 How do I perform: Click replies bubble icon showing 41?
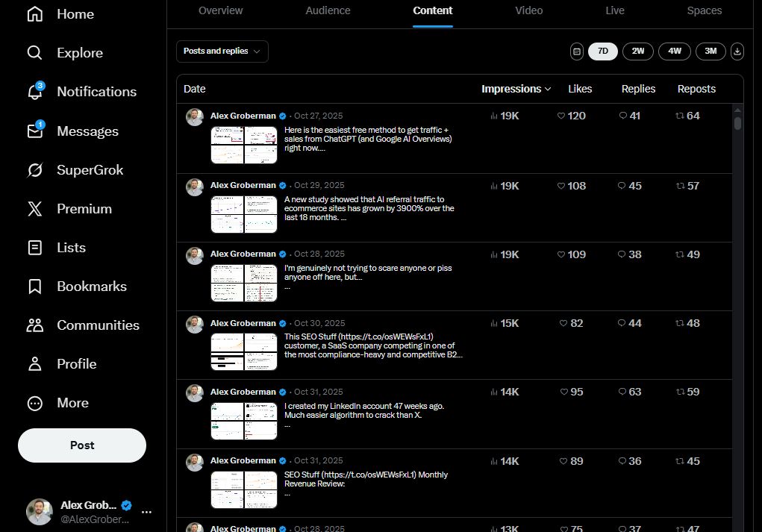click(x=622, y=116)
